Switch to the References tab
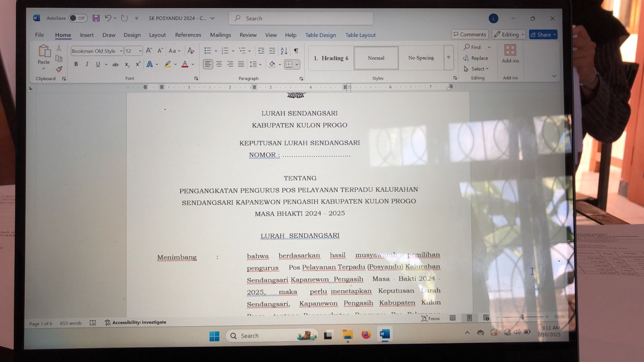644x362 pixels. click(188, 35)
